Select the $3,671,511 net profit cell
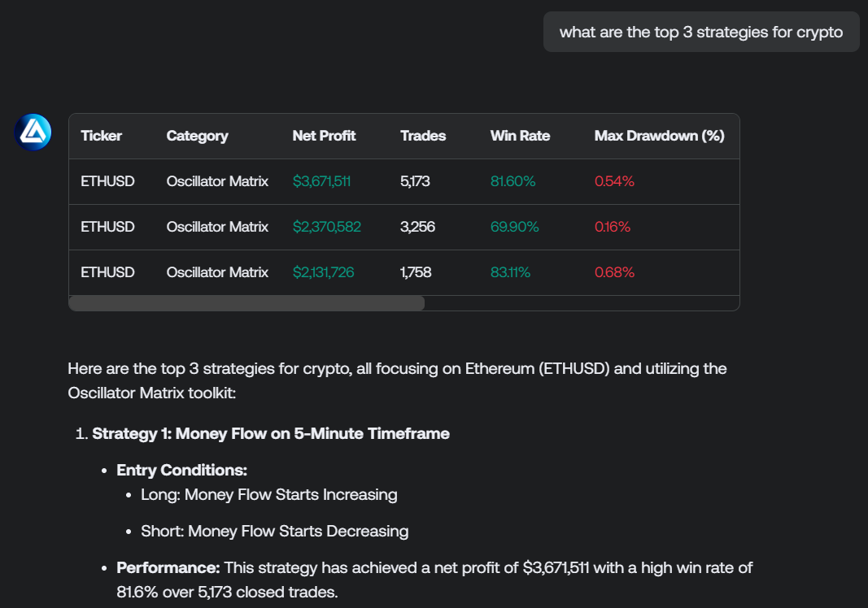 point(321,181)
